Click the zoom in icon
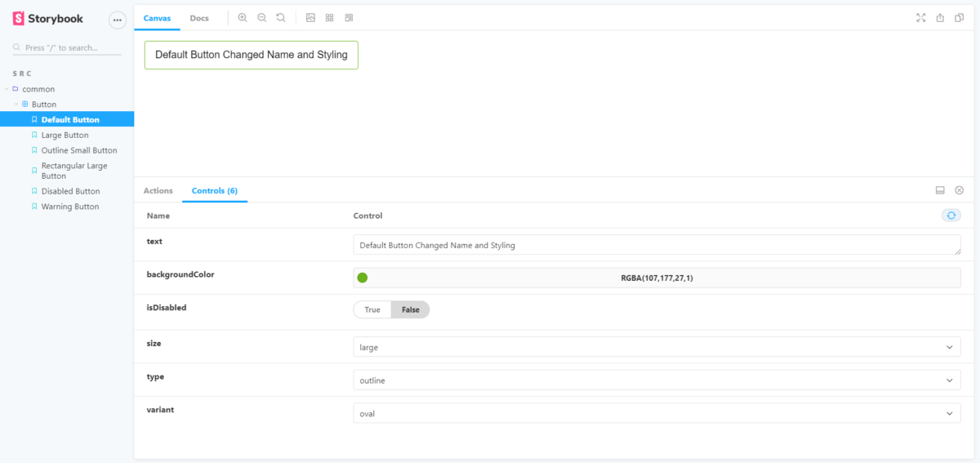This screenshot has height=463, width=980. pyautogui.click(x=243, y=17)
